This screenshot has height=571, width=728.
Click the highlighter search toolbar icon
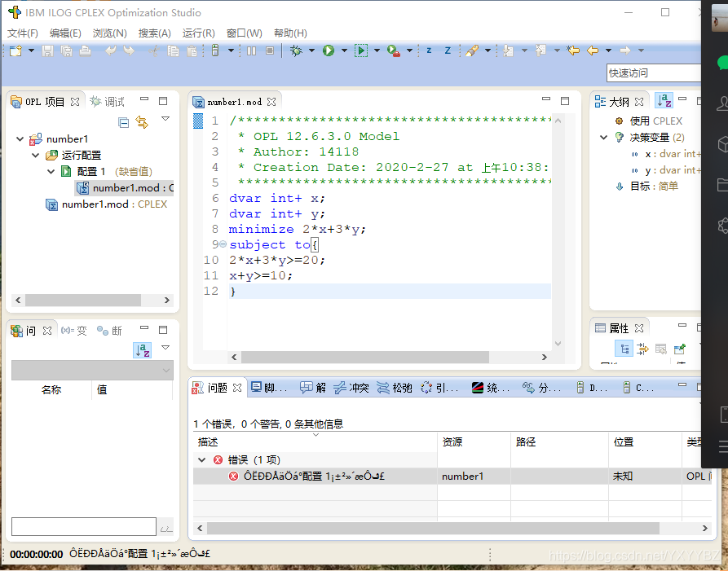coord(472,51)
